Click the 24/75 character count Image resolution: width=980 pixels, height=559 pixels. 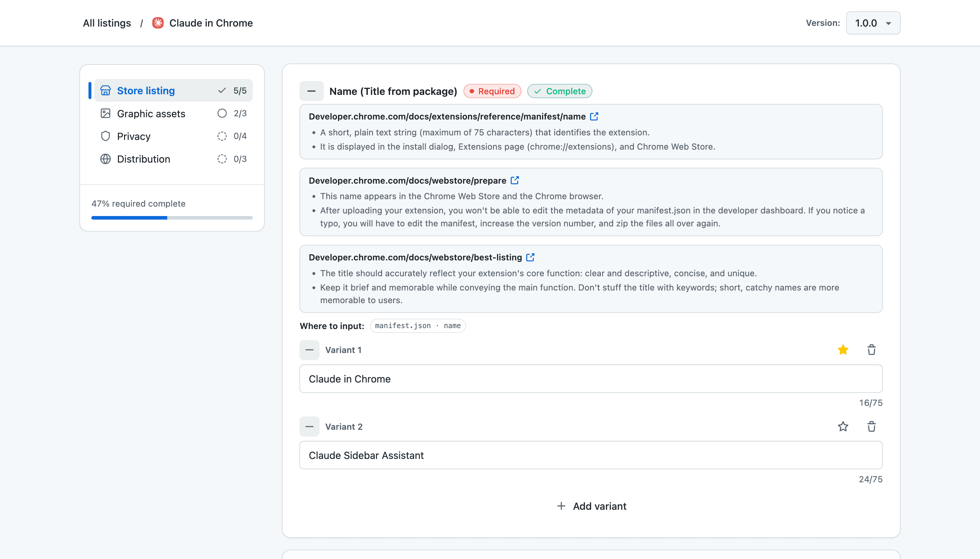(870, 479)
